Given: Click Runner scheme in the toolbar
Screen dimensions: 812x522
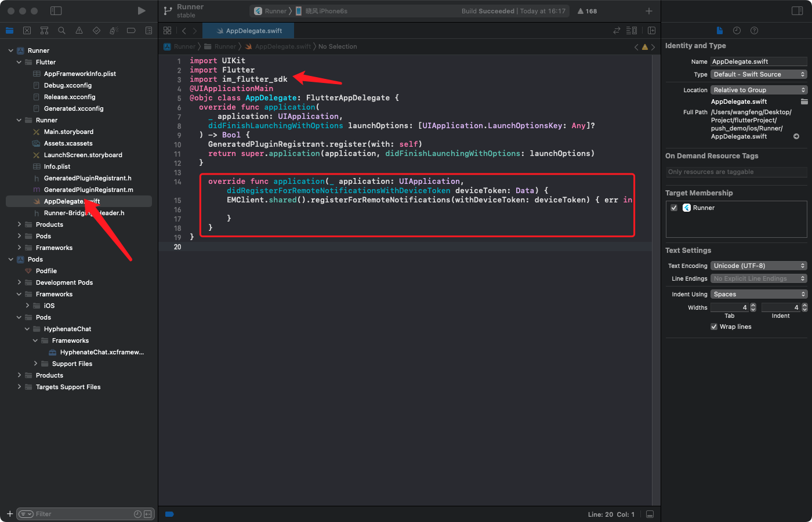Looking at the screenshot, I should pyautogui.click(x=271, y=11).
